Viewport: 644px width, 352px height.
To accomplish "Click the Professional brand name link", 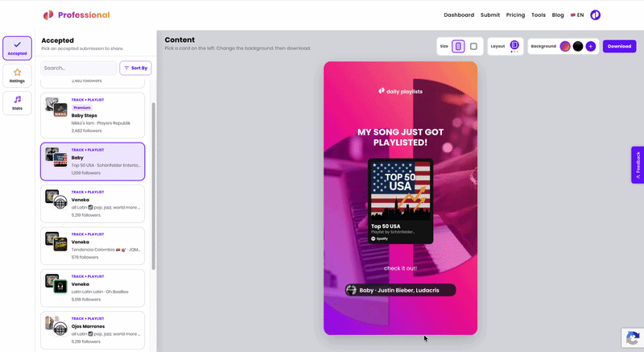I will (x=84, y=15).
